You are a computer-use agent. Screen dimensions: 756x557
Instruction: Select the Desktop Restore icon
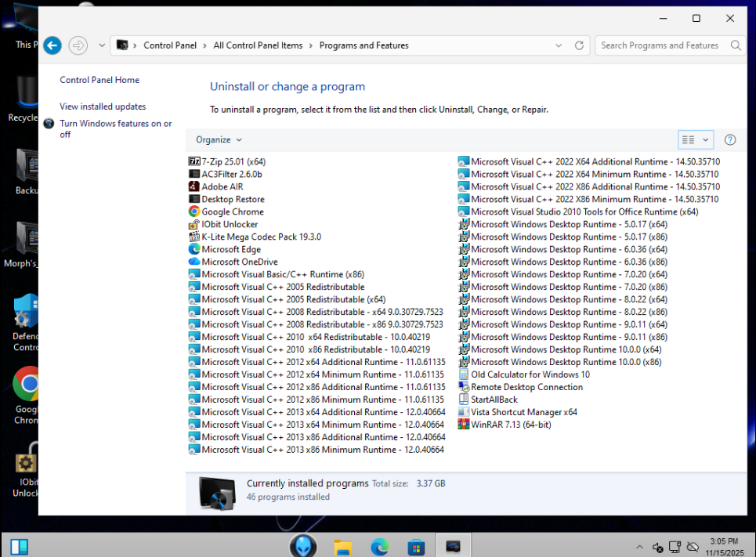[194, 199]
